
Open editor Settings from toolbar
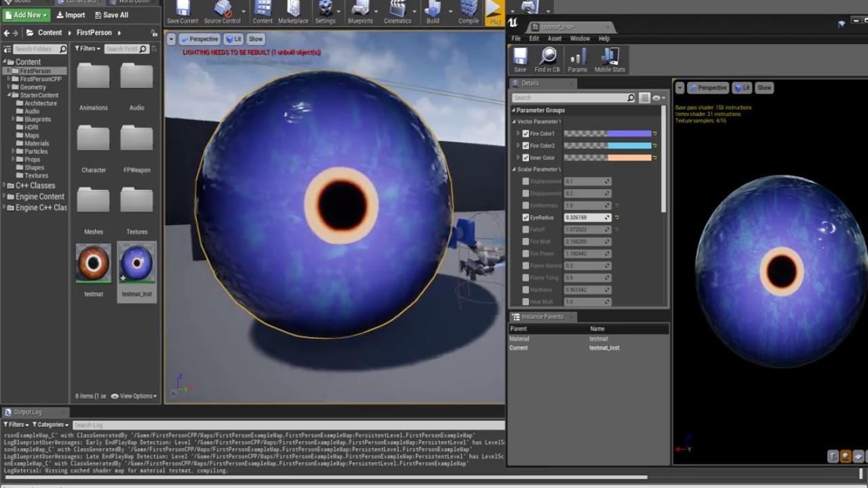pyautogui.click(x=325, y=12)
